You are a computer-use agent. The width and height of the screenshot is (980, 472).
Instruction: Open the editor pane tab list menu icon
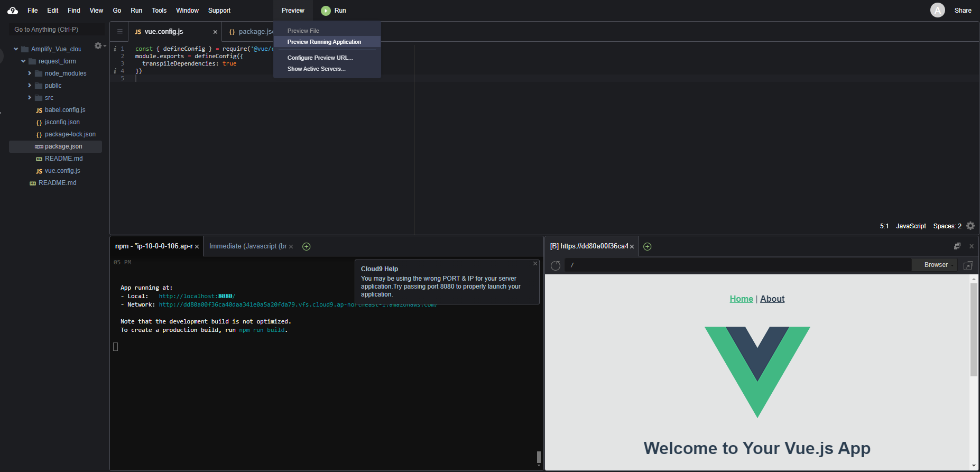(x=120, y=32)
